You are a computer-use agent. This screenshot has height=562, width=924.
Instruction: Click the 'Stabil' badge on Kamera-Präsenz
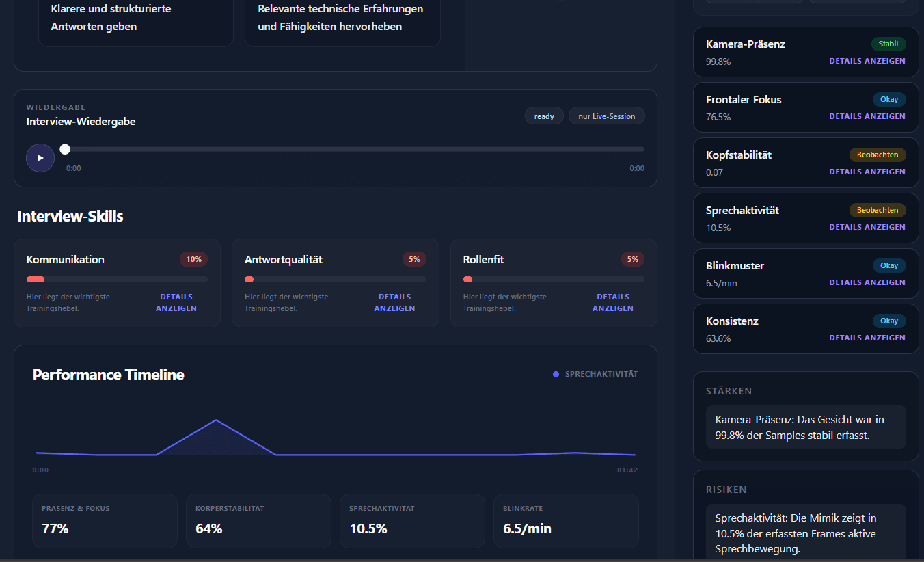888,44
